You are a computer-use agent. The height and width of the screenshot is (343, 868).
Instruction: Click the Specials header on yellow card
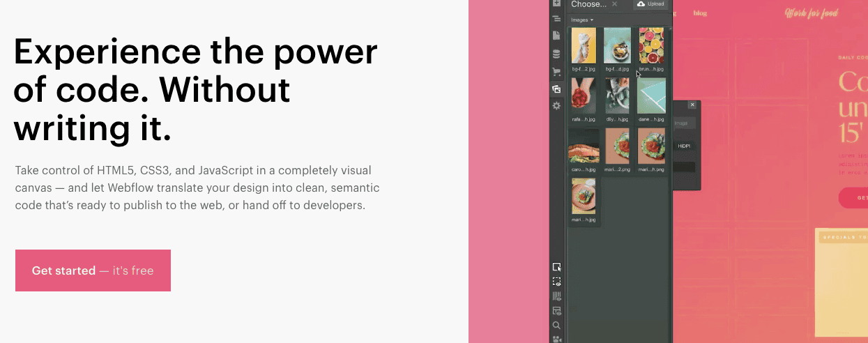coord(844,237)
